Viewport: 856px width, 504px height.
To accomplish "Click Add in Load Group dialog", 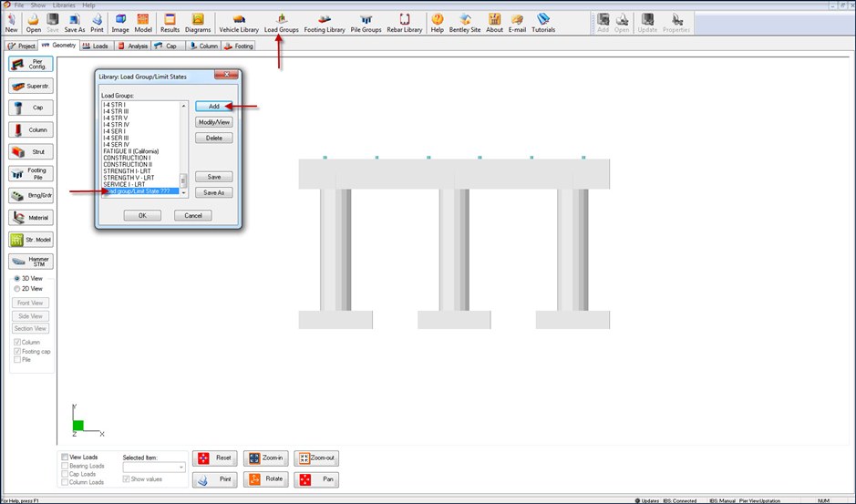I will (x=213, y=107).
